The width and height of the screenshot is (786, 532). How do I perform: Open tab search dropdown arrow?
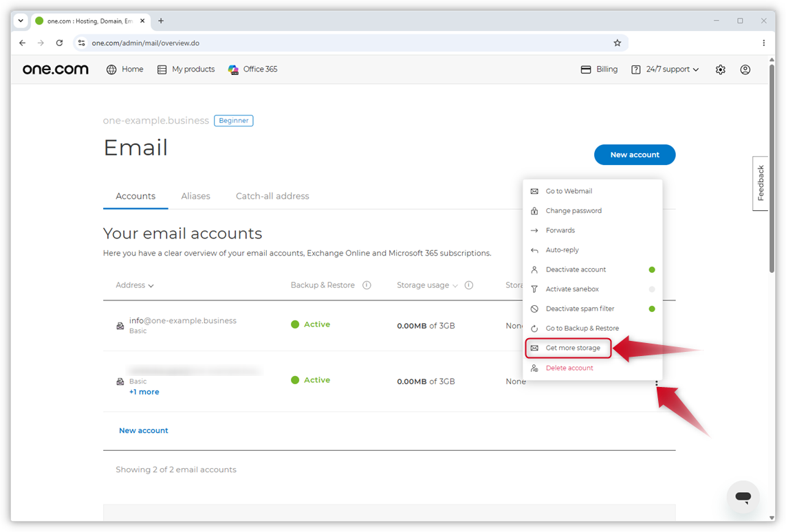pyautogui.click(x=21, y=21)
